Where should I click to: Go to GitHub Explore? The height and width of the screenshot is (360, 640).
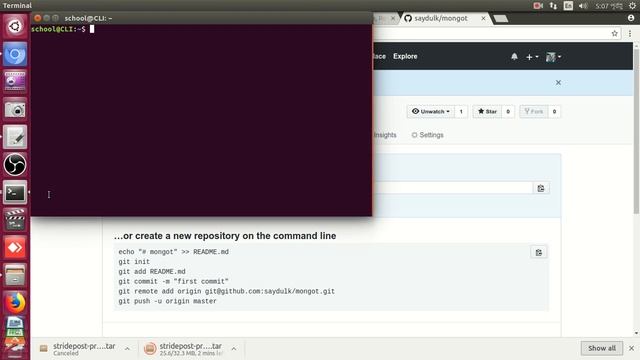(405, 56)
